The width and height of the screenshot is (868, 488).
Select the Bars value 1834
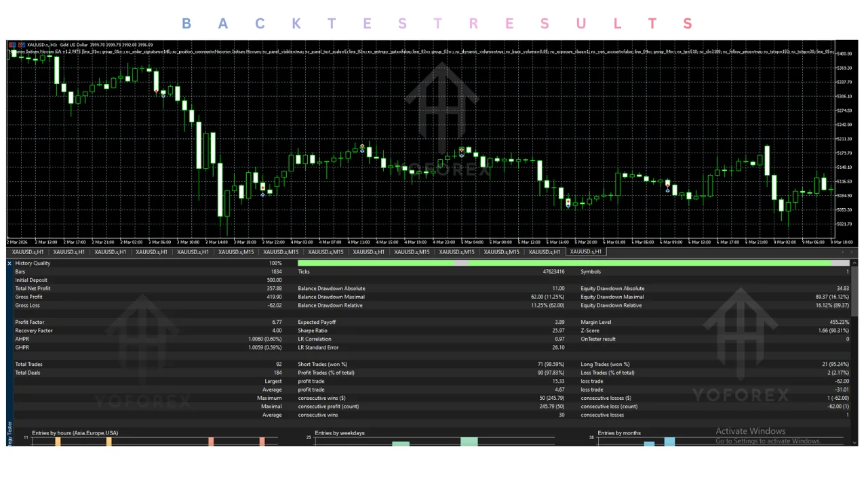pos(276,272)
